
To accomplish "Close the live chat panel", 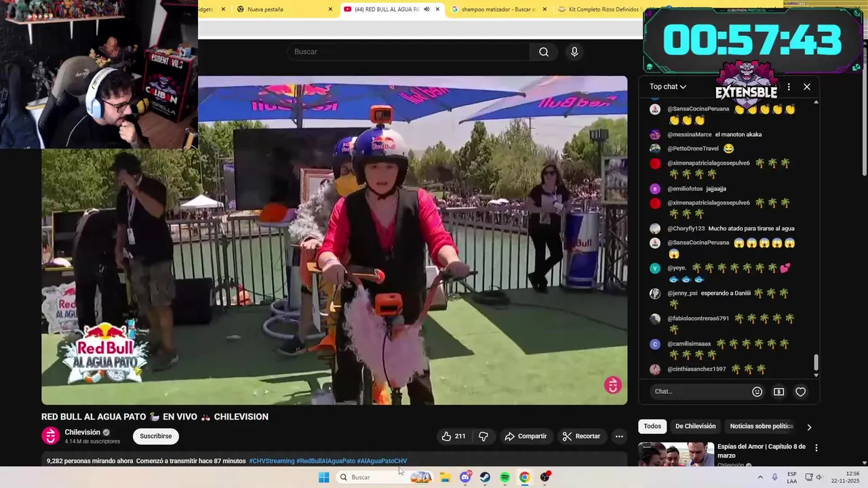I will click(807, 87).
